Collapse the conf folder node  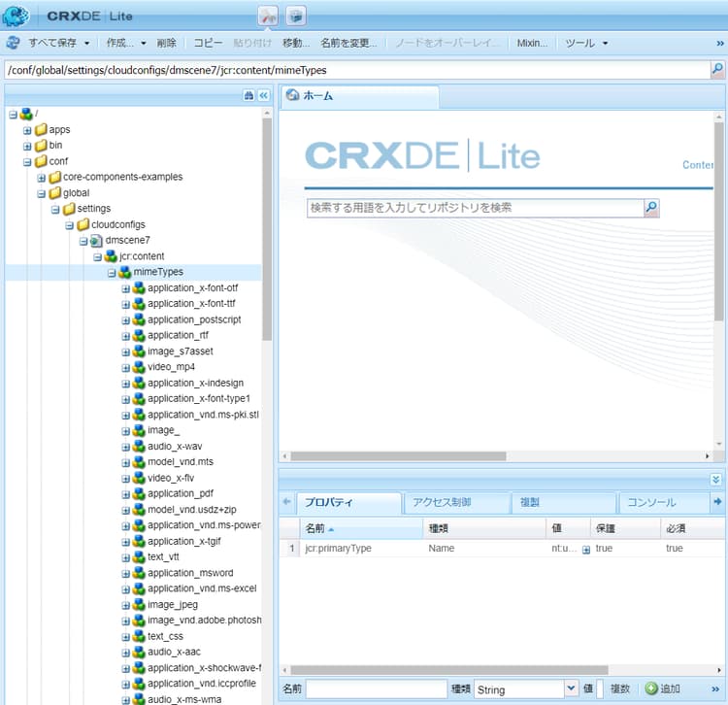point(27,162)
